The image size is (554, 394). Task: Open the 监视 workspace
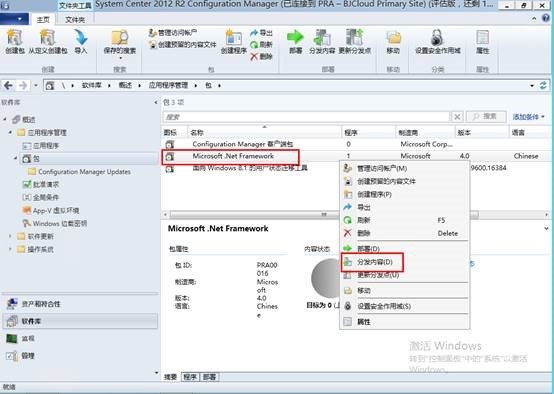click(x=80, y=338)
